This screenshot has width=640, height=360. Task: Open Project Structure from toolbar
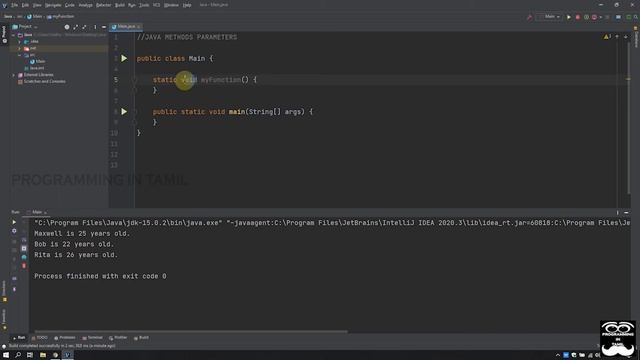(x=618, y=17)
